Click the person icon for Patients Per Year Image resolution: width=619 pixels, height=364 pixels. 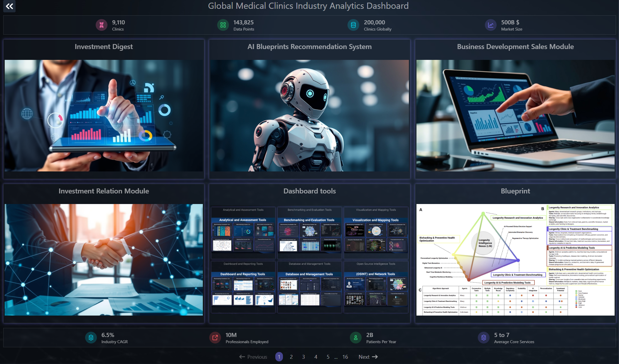[356, 338]
